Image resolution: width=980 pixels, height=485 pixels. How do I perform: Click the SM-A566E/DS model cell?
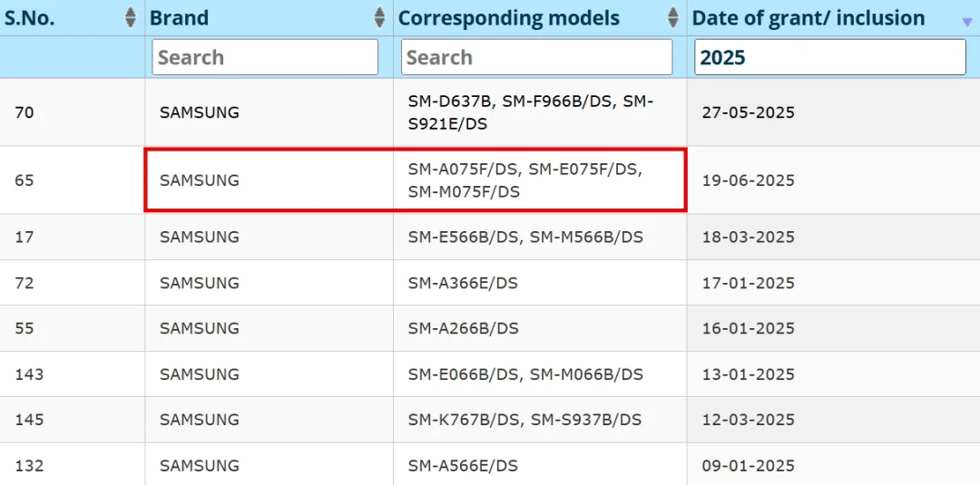[540, 464]
